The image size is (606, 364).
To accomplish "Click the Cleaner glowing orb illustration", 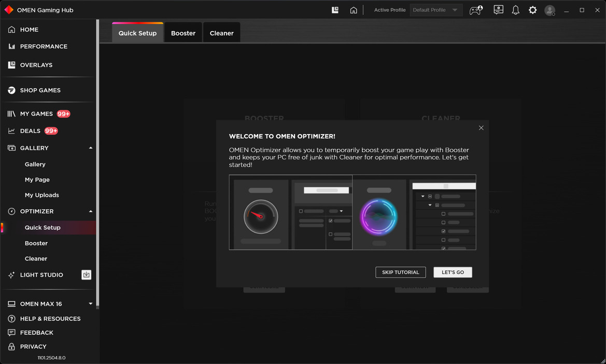I will pyautogui.click(x=379, y=217).
